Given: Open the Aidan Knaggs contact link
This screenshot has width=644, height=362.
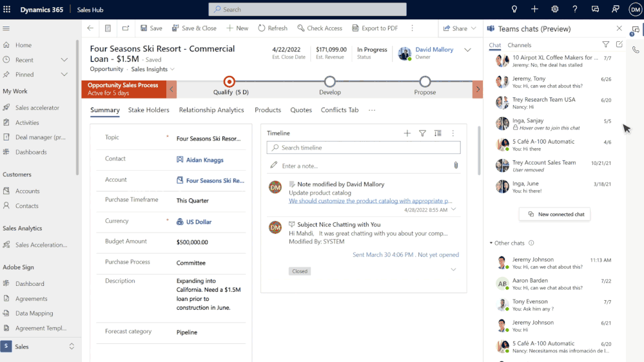Looking at the screenshot, I should pos(204,160).
